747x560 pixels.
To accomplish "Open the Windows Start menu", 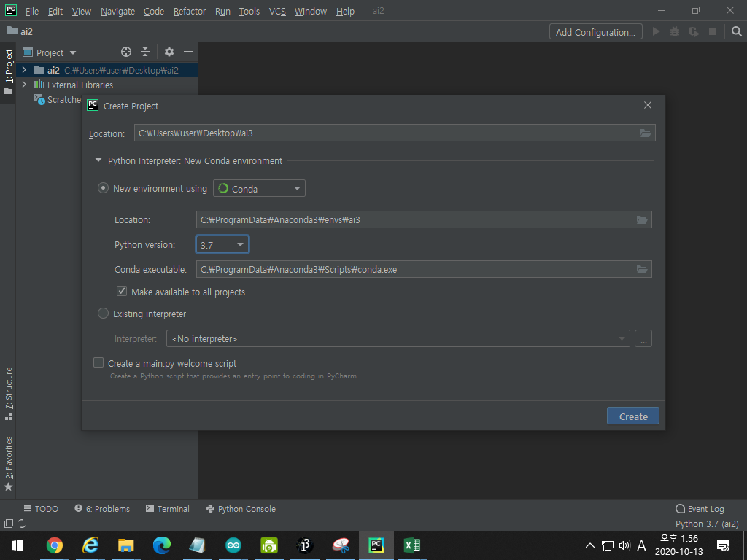I will [x=18, y=545].
